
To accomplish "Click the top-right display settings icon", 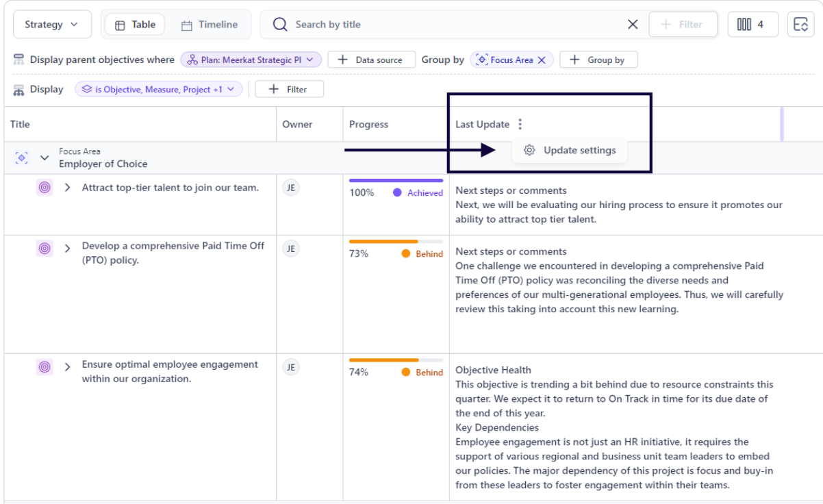I will (x=800, y=25).
